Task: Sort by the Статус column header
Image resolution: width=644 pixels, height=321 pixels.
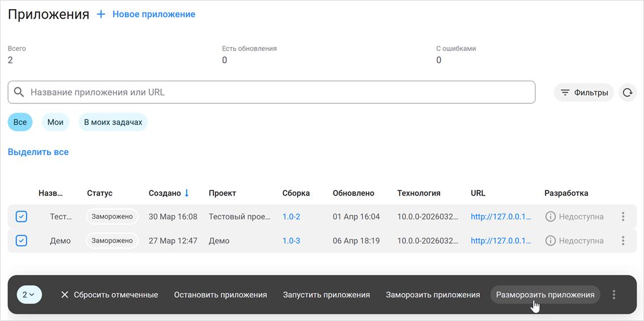Action: [99, 193]
